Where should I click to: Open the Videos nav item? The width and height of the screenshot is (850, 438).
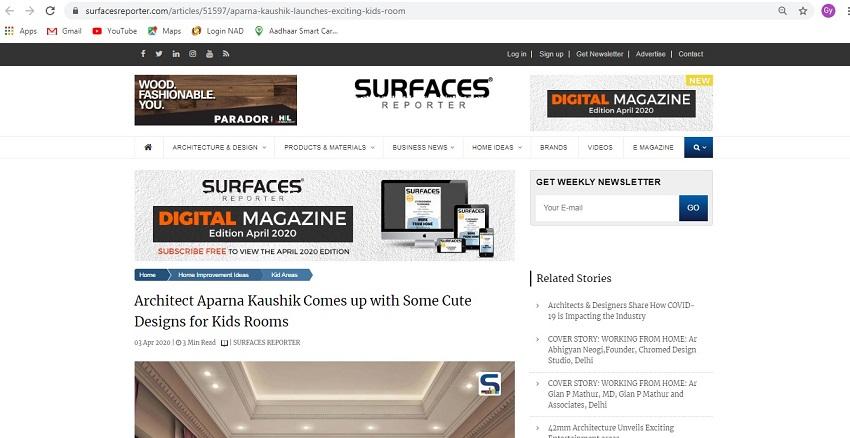click(600, 147)
